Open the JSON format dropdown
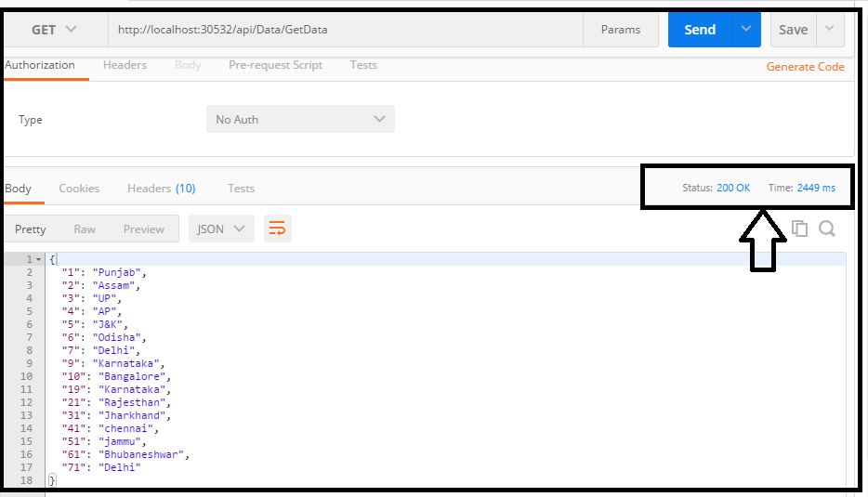Image resolution: width=868 pixels, height=497 pixels. 221,229
